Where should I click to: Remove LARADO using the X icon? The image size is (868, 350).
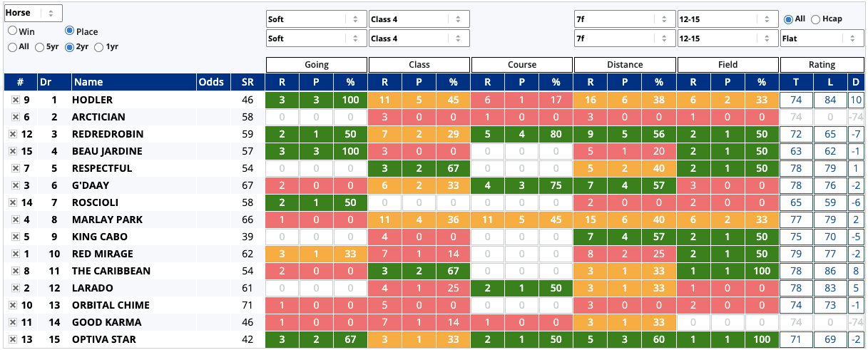(x=15, y=289)
